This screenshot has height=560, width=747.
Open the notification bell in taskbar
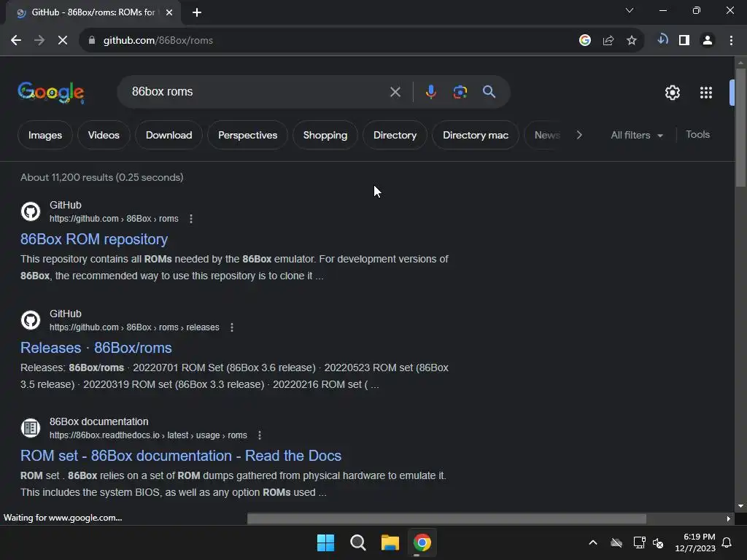click(x=727, y=542)
